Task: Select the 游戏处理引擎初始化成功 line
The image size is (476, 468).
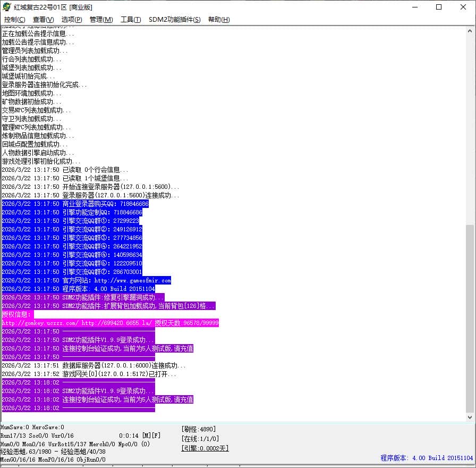Action: (x=41, y=161)
